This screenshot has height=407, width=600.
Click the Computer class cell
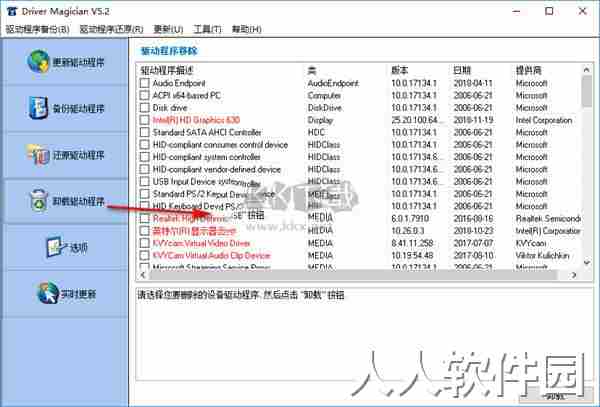[324, 95]
